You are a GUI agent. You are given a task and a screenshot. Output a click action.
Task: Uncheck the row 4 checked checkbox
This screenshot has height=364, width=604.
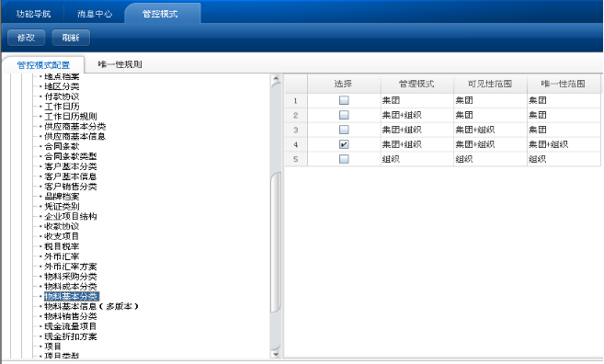click(344, 144)
